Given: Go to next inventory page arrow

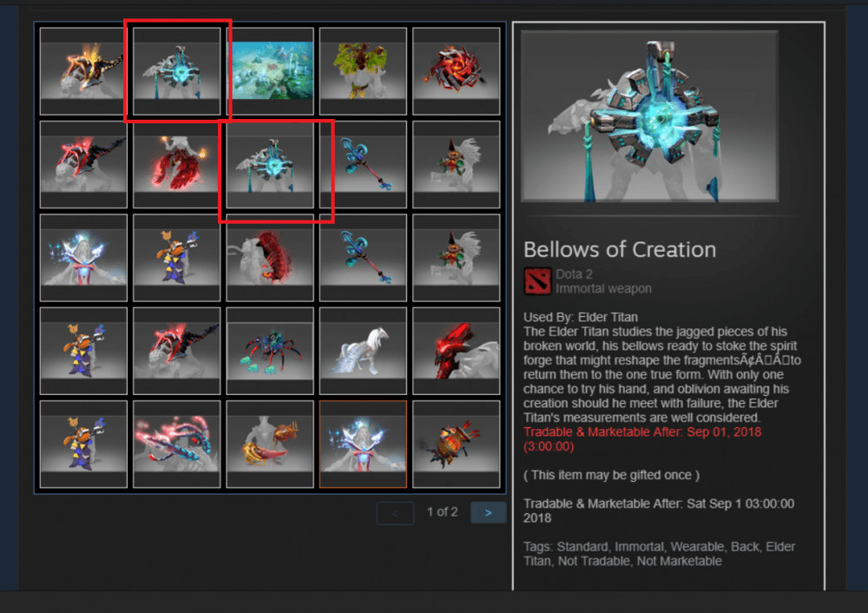Looking at the screenshot, I should pos(488,513).
